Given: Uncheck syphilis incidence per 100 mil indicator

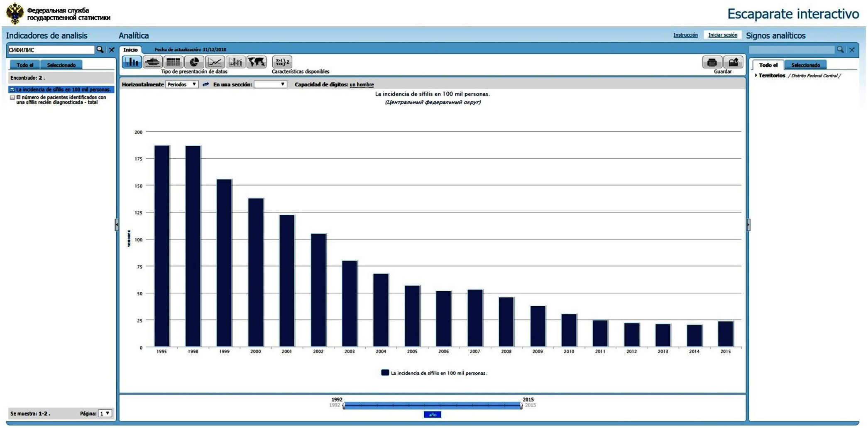Looking at the screenshot, I should click(12, 89).
